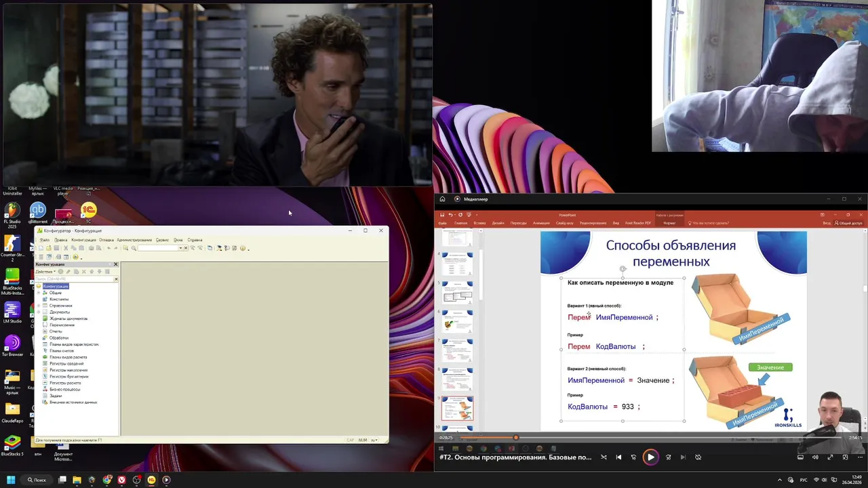
Task: Open the Действия dropdown in configuration panel
Action: [x=45, y=271]
